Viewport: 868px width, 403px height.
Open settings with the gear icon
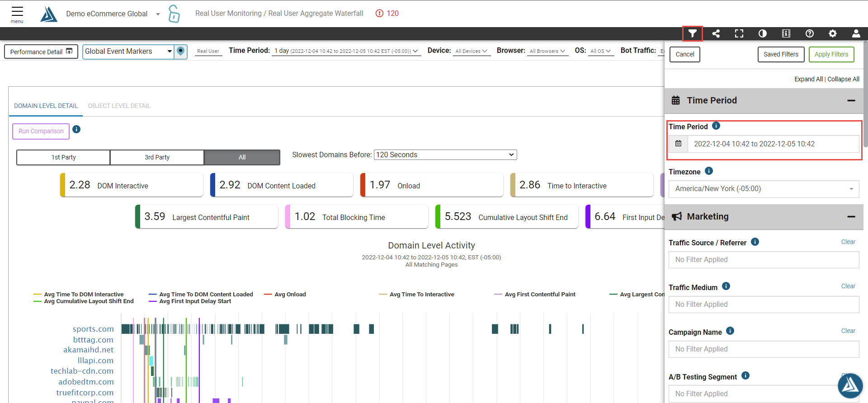click(x=833, y=33)
